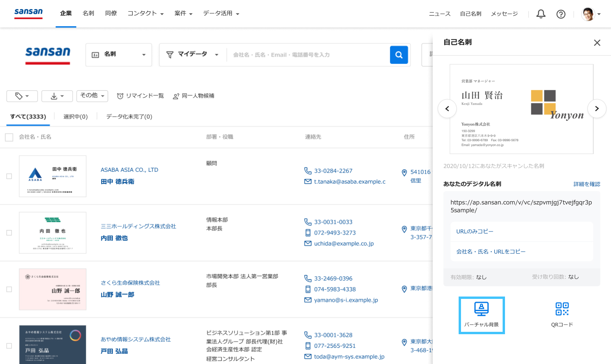Expand the コンタクト menu
611x364 pixels.
pyautogui.click(x=145, y=13)
